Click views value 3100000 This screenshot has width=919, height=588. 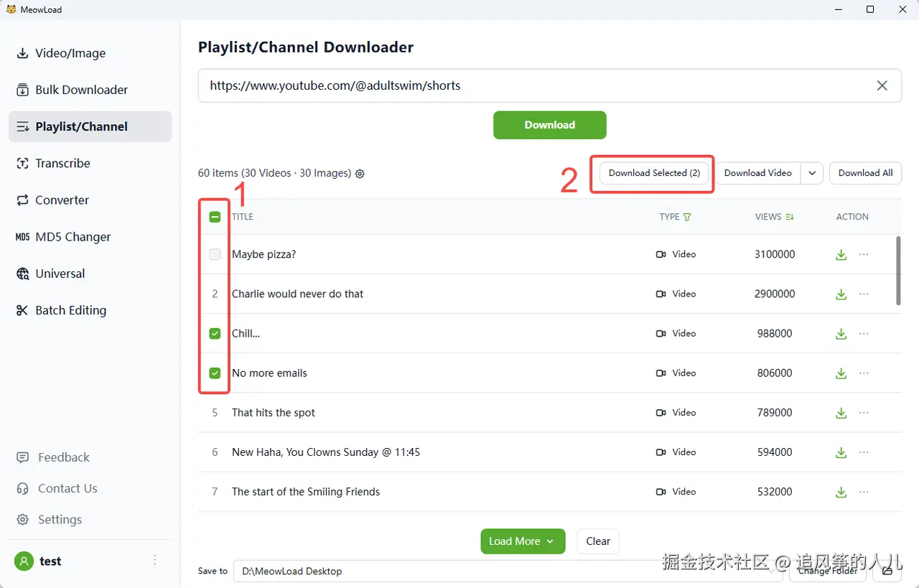[775, 254]
